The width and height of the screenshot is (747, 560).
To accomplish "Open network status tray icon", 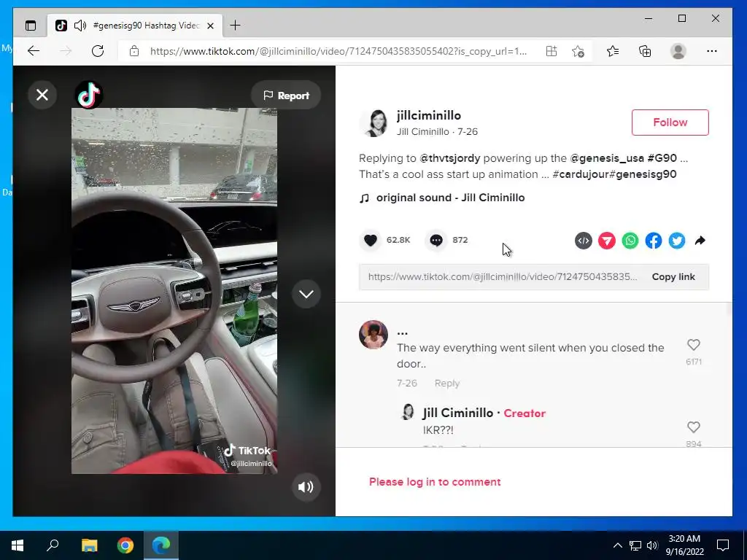I will (x=635, y=545).
